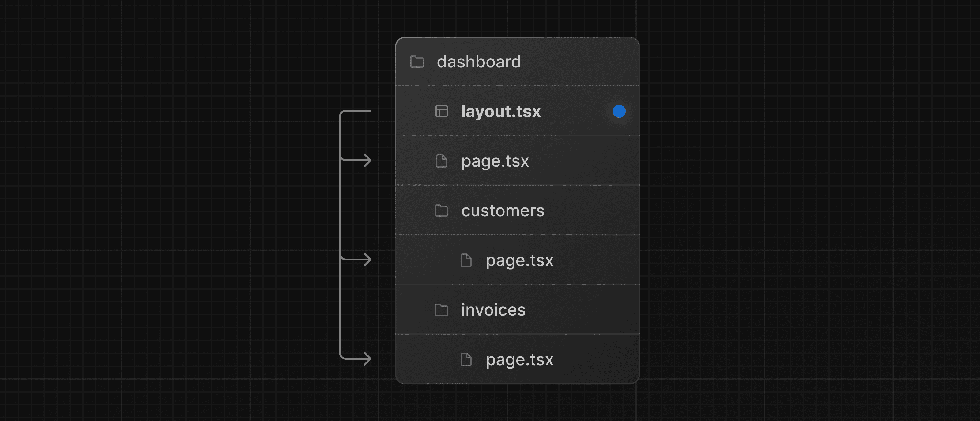
Task: Toggle highlight on the customers row
Action: click(x=502, y=210)
